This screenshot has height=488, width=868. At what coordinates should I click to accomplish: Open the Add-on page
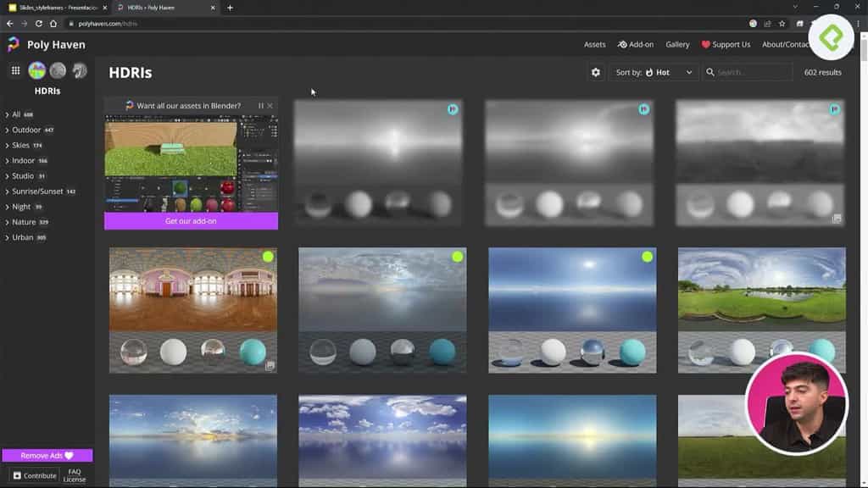click(636, 45)
